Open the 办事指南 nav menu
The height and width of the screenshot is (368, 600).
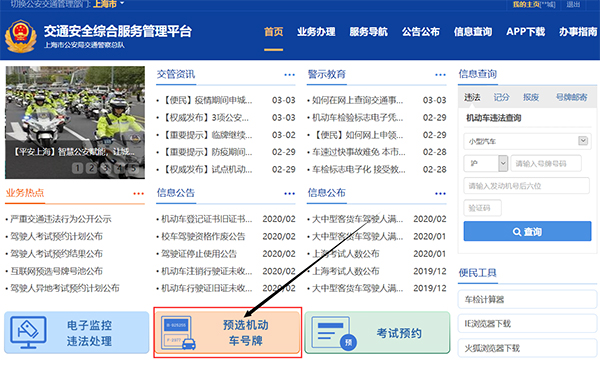click(578, 32)
